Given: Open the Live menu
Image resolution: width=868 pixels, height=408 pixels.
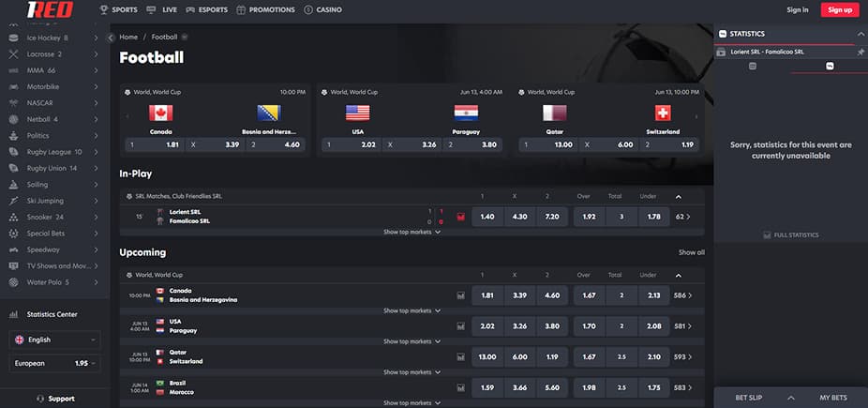Looking at the screenshot, I should pos(161,10).
